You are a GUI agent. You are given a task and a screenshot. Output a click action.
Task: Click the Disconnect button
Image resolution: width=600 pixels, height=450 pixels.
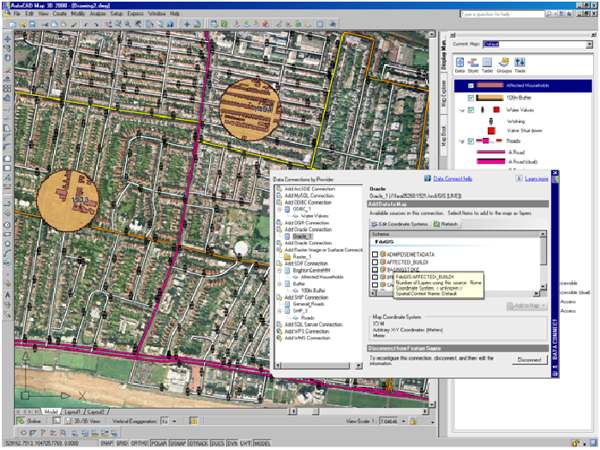(529, 360)
